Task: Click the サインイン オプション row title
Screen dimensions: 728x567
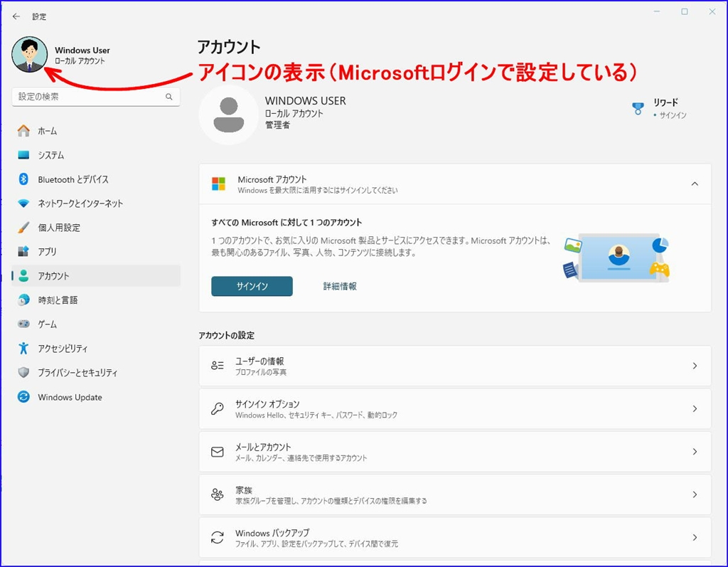Action: 267,404
